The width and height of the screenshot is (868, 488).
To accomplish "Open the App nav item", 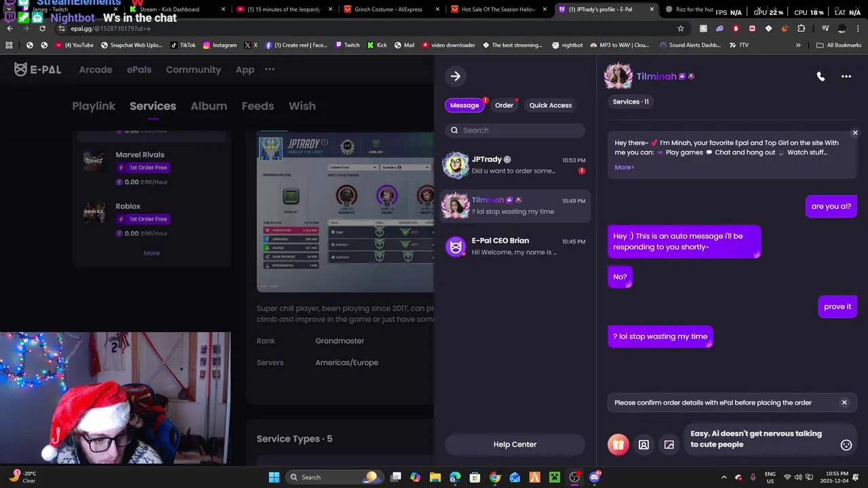I will coord(245,70).
